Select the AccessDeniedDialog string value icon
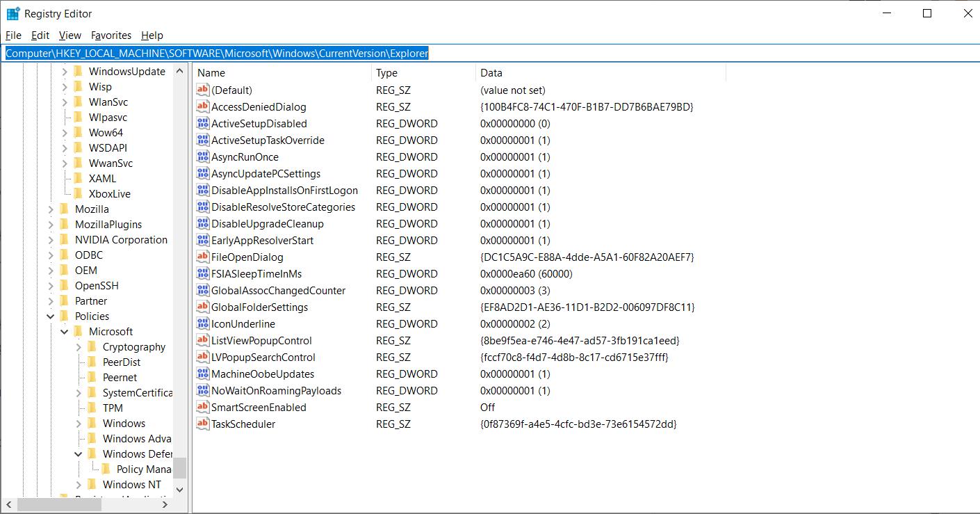980x514 pixels. [x=202, y=106]
